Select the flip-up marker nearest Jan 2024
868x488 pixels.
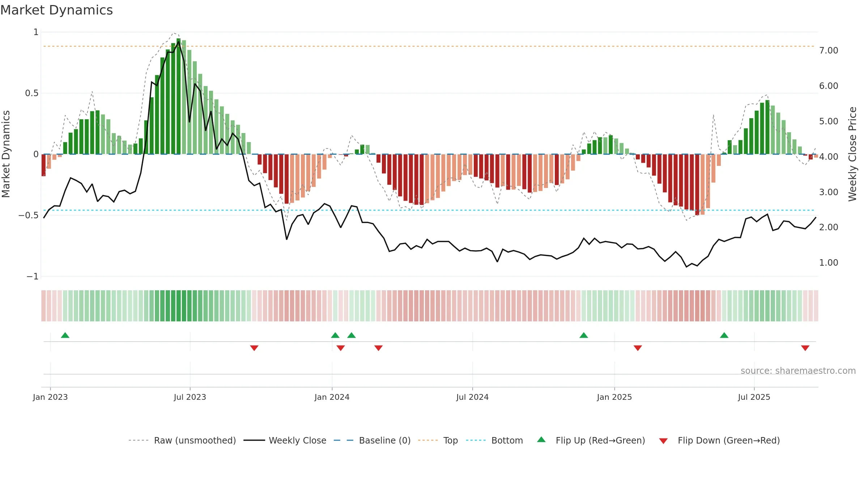tap(335, 335)
